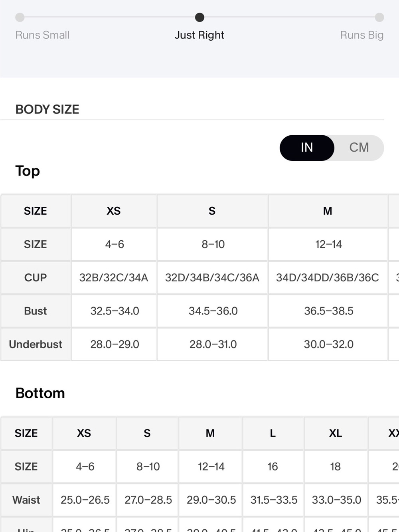Click the Bust row label
Screen dimensions: 399x532
click(x=36, y=311)
